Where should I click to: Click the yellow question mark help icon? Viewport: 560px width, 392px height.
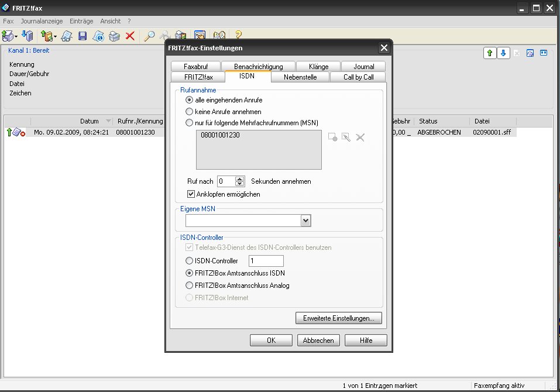tap(238, 36)
